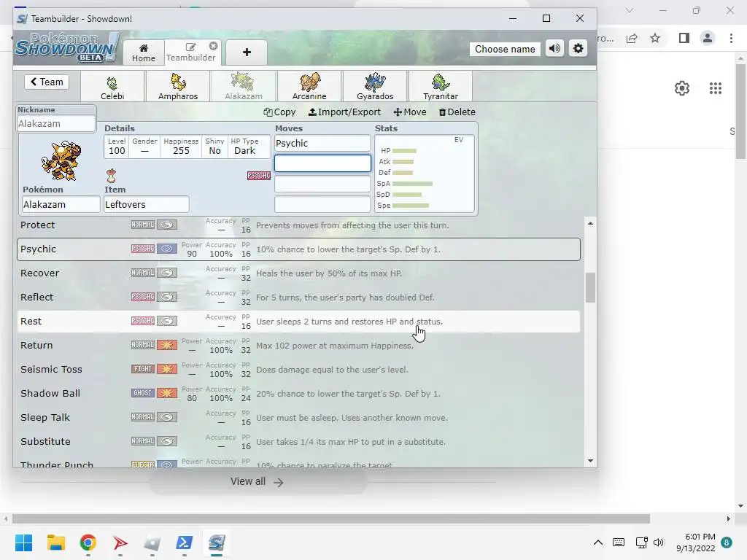Click the physical category icon on Return
The height and width of the screenshot is (560, 747).
[167, 345]
